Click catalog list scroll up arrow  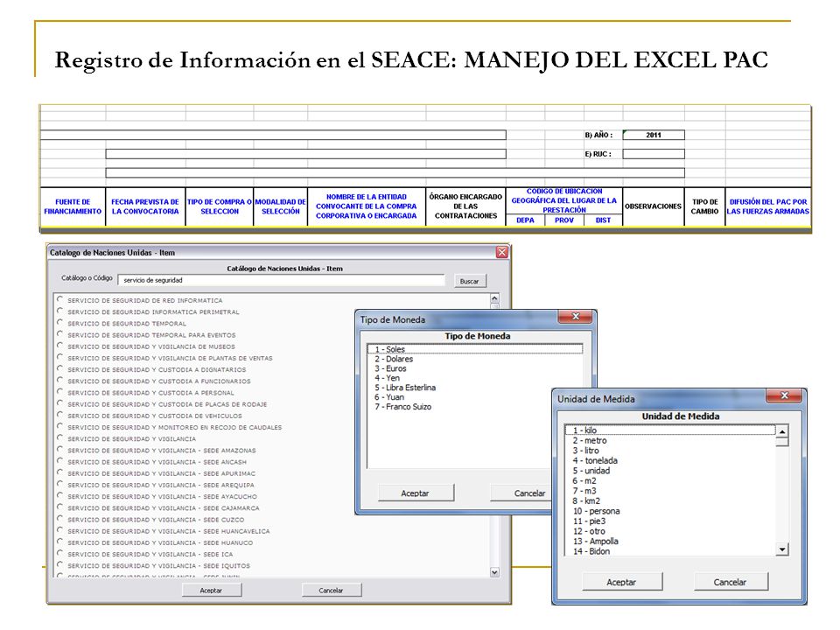[494, 298]
